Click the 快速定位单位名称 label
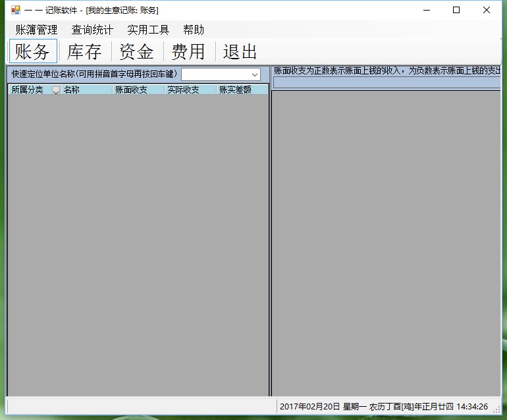 tap(94, 74)
